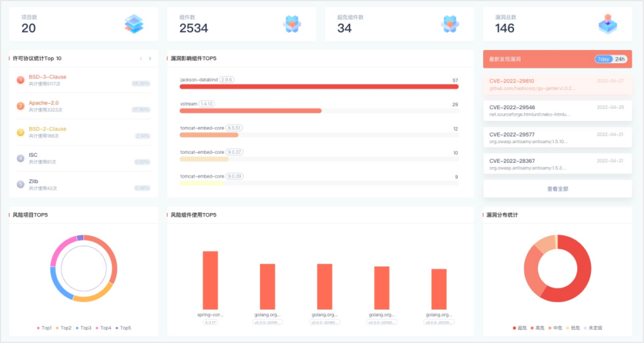The width and height of the screenshot is (644, 343).
Task: Switch latest vulnerabilities to 24h
Action: (x=620, y=59)
